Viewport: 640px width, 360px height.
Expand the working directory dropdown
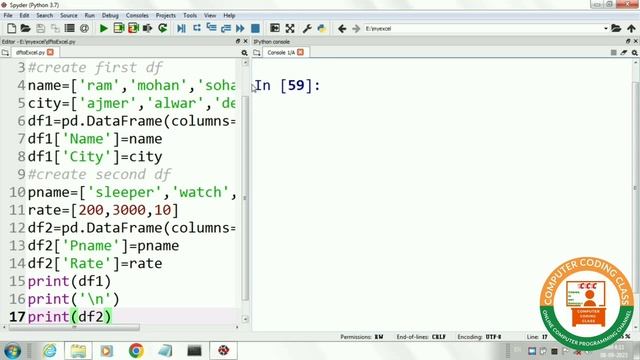(x=606, y=29)
